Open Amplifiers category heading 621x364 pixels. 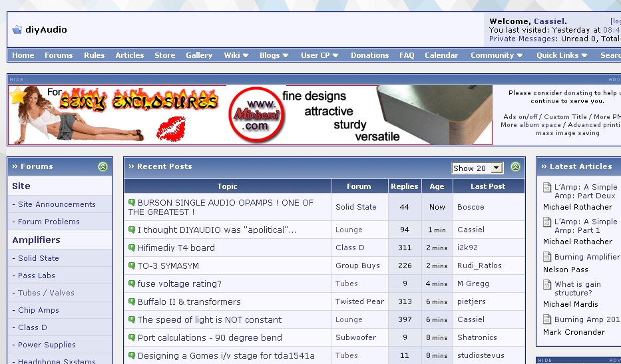pos(36,240)
